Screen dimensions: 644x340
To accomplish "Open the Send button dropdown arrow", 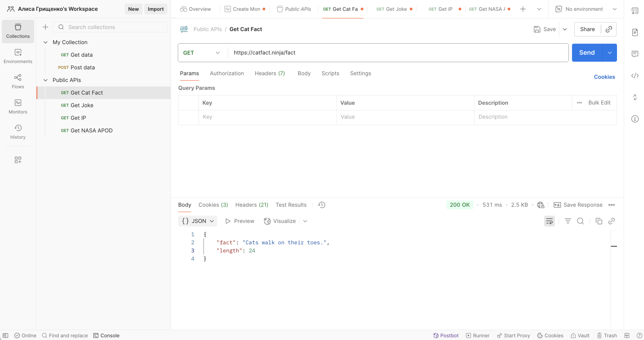I will click(x=609, y=53).
